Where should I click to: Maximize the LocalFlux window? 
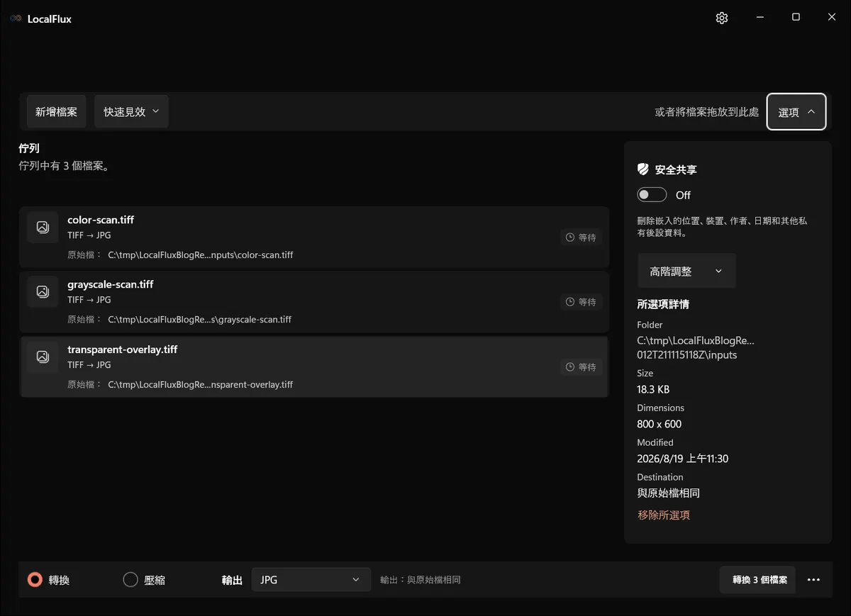[x=796, y=18]
